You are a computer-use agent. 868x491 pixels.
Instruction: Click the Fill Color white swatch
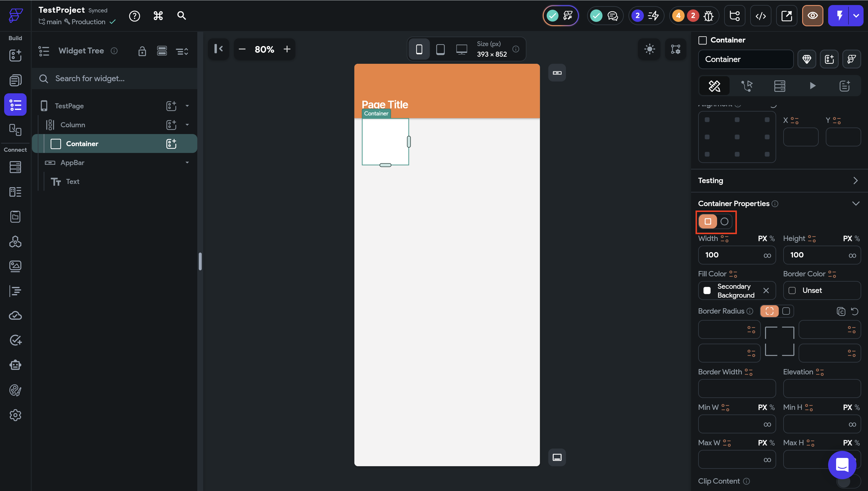(x=707, y=290)
